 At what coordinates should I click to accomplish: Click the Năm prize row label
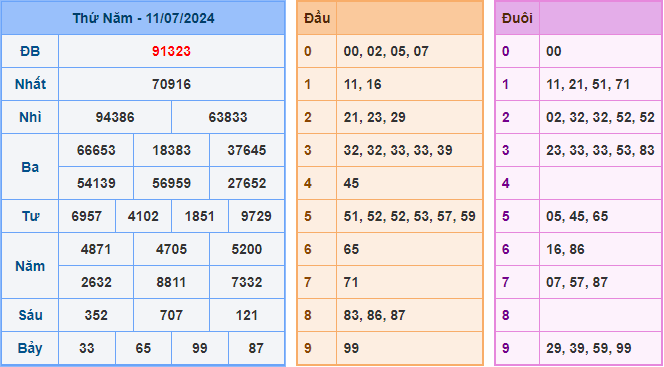pyautogui.click(x=30, y=266)
